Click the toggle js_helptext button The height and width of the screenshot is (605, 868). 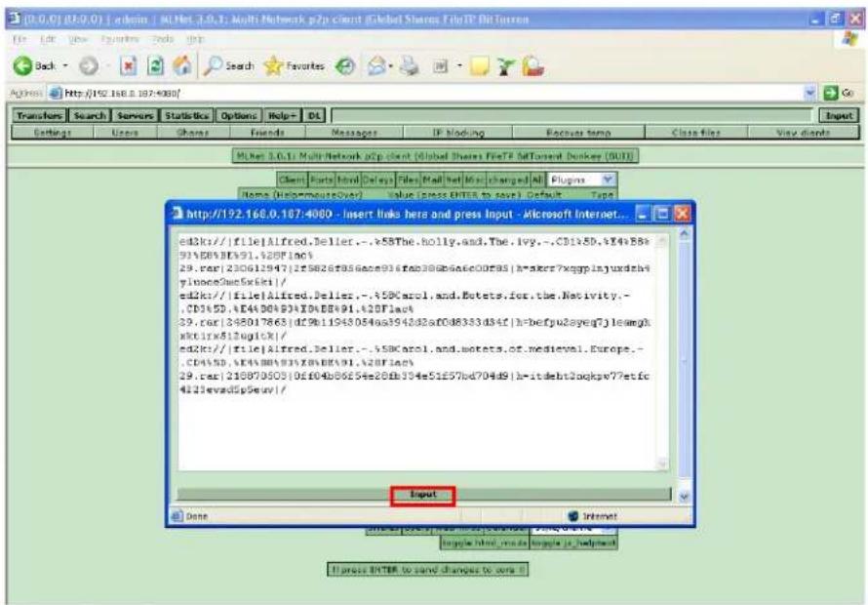(x=573, y=543)
